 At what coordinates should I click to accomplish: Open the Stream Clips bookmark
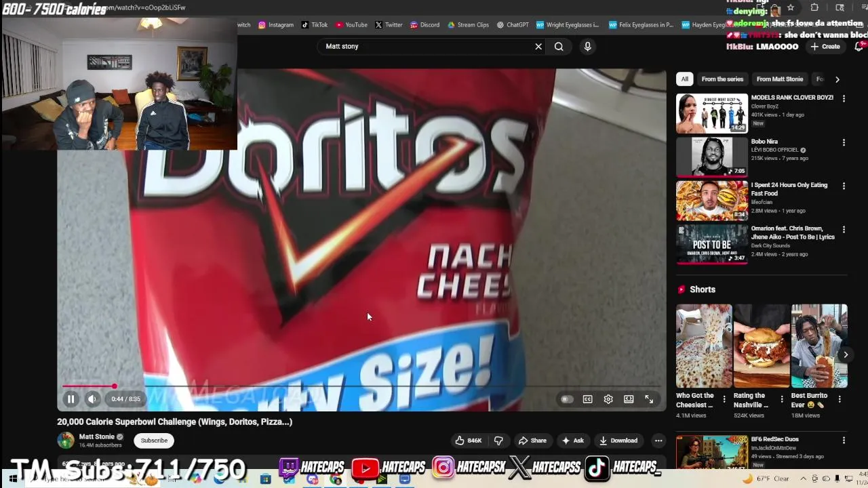pyautogui.click(x=468, y=25)
